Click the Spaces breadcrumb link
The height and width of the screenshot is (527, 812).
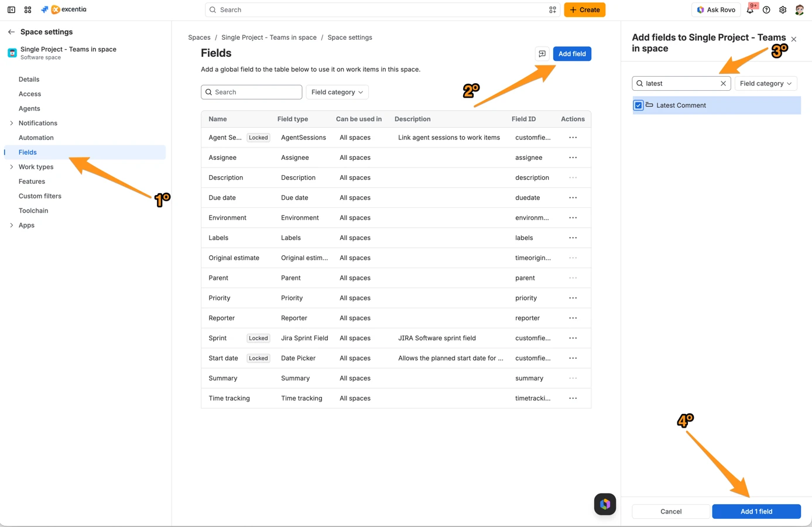(x=199, y=37)
